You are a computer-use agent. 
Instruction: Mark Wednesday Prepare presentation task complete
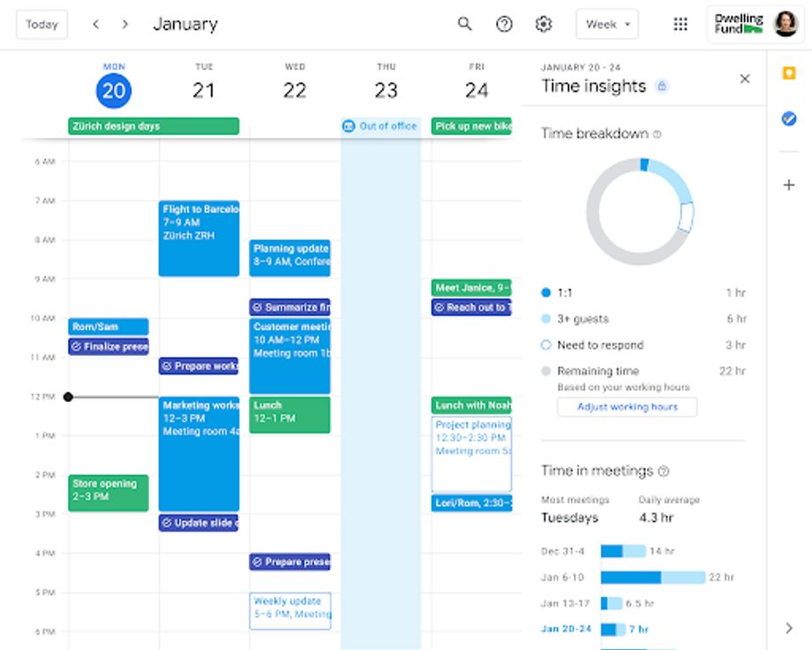[x=258, y=562]
